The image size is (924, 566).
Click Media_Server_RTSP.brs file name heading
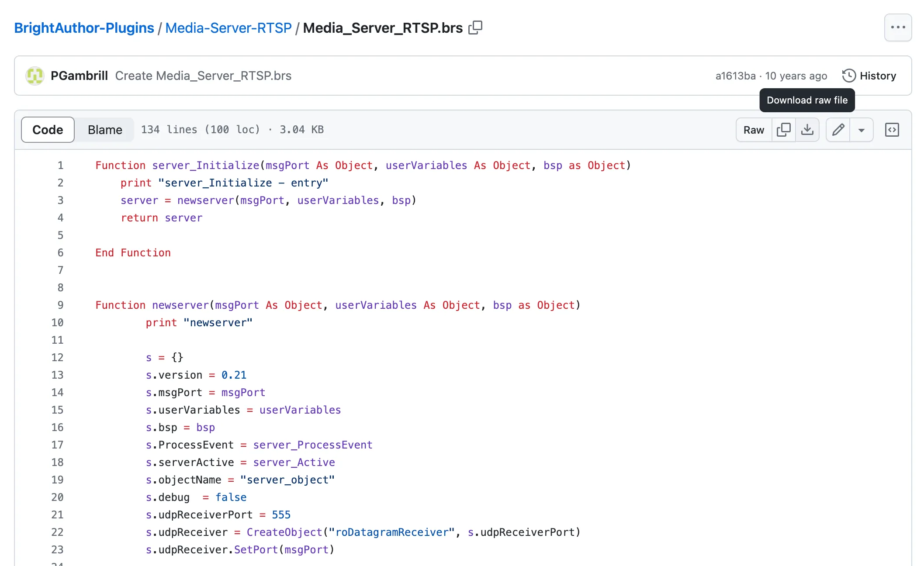(x=383, y=28)
